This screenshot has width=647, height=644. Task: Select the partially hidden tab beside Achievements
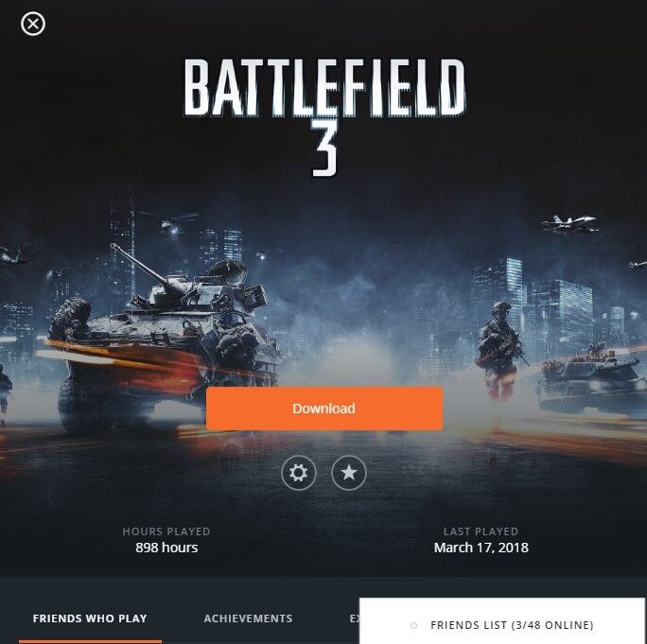(354, 618)
